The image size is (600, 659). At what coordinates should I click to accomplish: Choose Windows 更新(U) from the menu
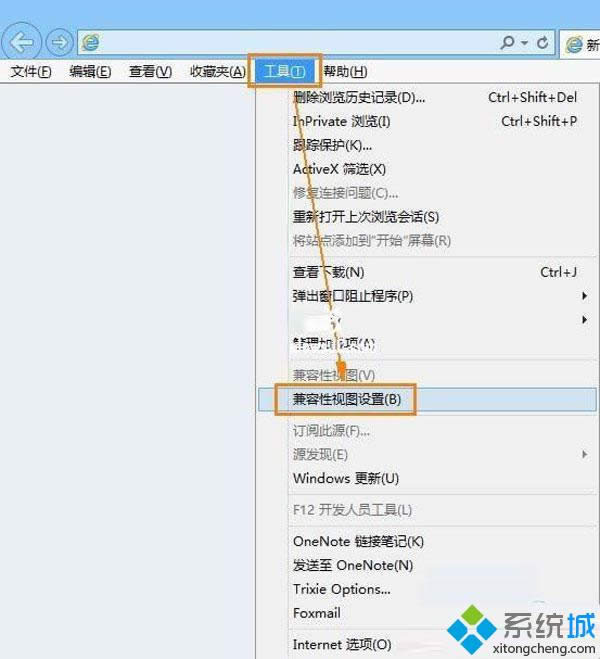point(427,479)
